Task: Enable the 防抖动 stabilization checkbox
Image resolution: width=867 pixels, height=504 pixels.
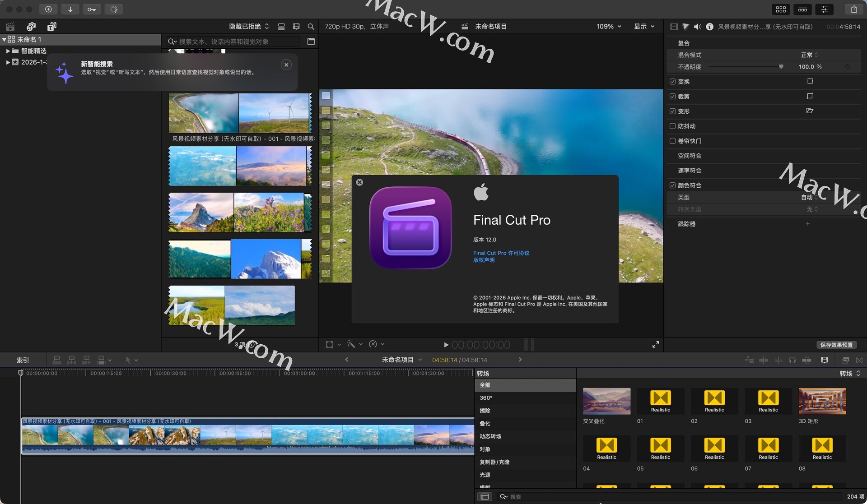Action: pyautogui.click(x=672, y=126)
